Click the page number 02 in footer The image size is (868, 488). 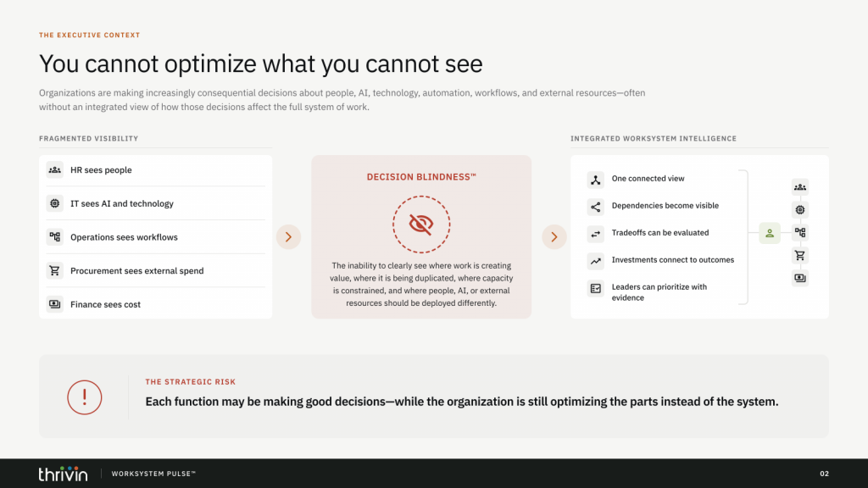coord(824,474)
